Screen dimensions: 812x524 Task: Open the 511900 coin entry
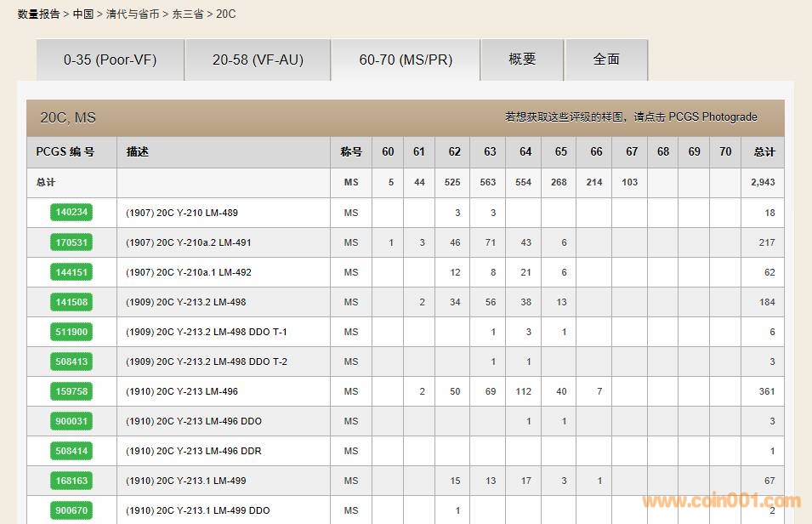[71, 332]
